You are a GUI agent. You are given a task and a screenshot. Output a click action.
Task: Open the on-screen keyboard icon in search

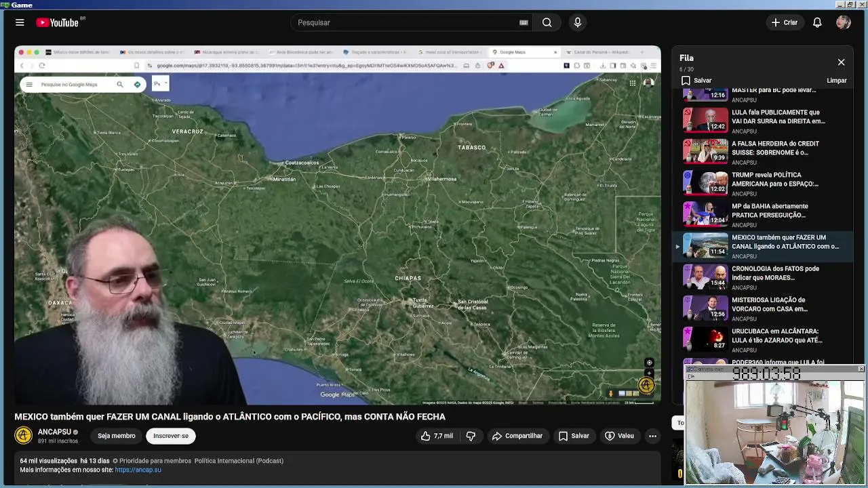click(524, 22)
